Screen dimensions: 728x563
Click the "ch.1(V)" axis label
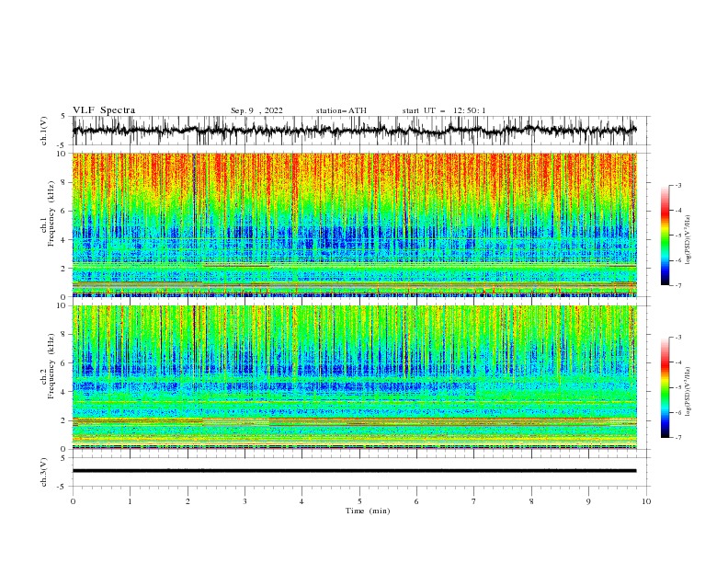44,131
